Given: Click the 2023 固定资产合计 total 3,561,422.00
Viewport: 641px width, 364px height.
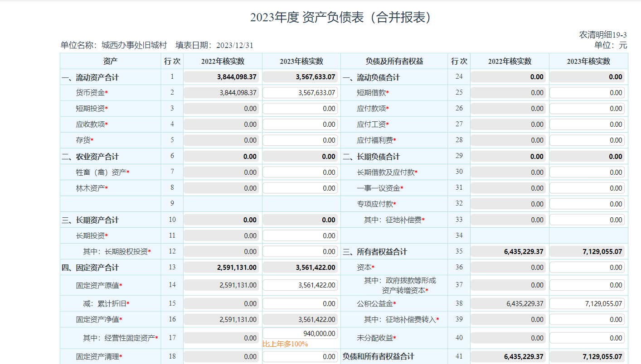Looking at the screenshot, I should tap(300, 268).
